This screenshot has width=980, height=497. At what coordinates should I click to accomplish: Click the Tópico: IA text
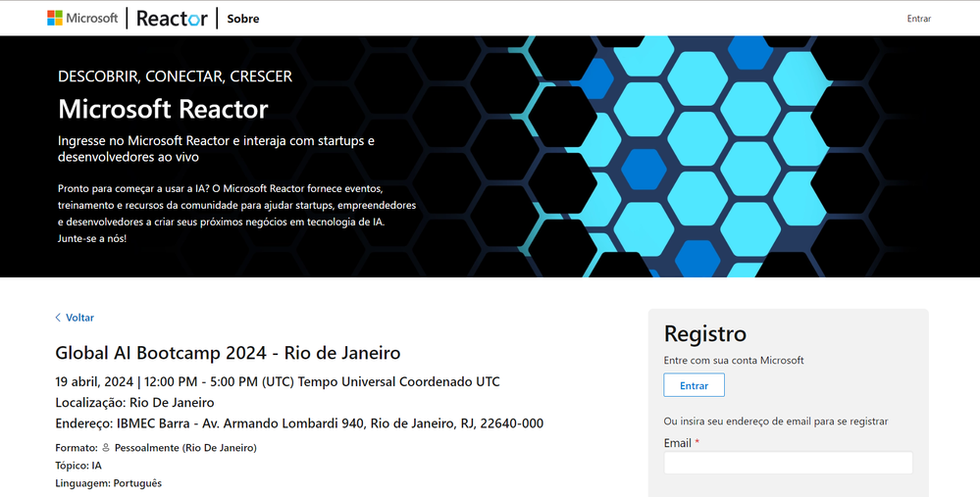[78, 466]
